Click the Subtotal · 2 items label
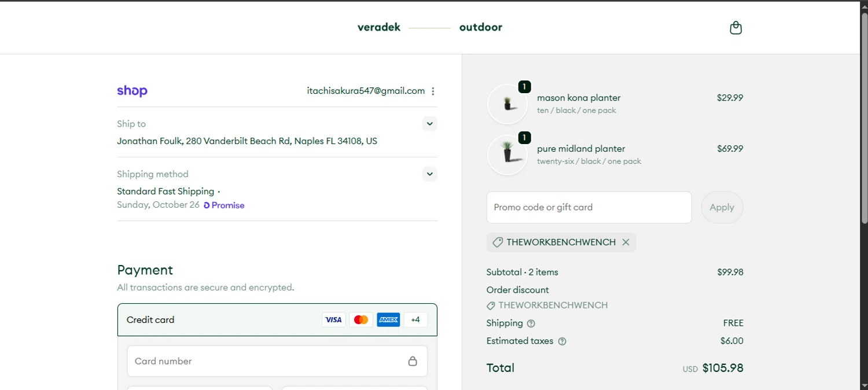 tap(523, 272)
